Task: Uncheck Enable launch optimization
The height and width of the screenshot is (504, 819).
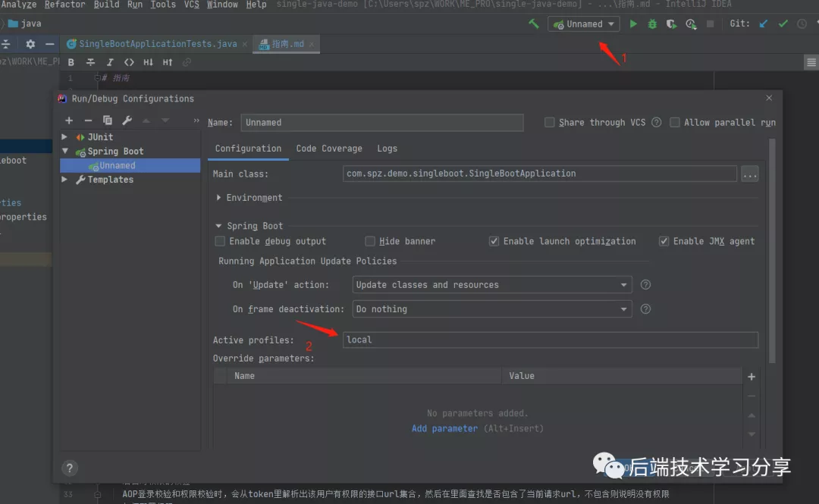Action: 494,241
